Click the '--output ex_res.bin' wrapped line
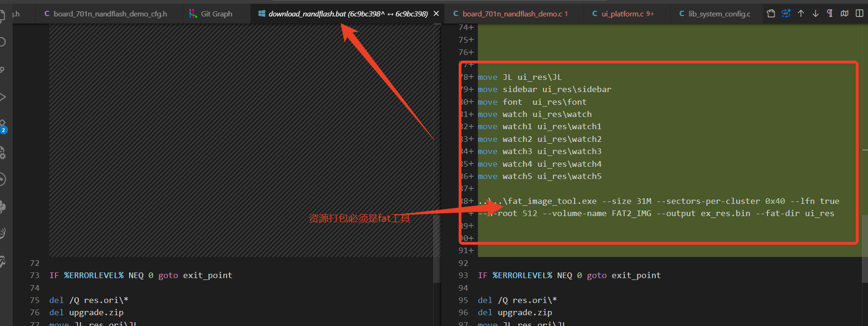 point(656,213)
